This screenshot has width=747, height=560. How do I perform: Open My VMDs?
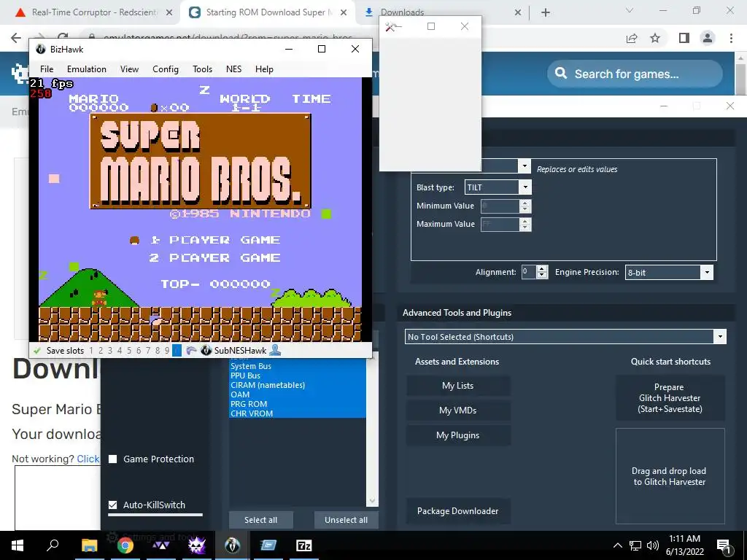(458, 411)
